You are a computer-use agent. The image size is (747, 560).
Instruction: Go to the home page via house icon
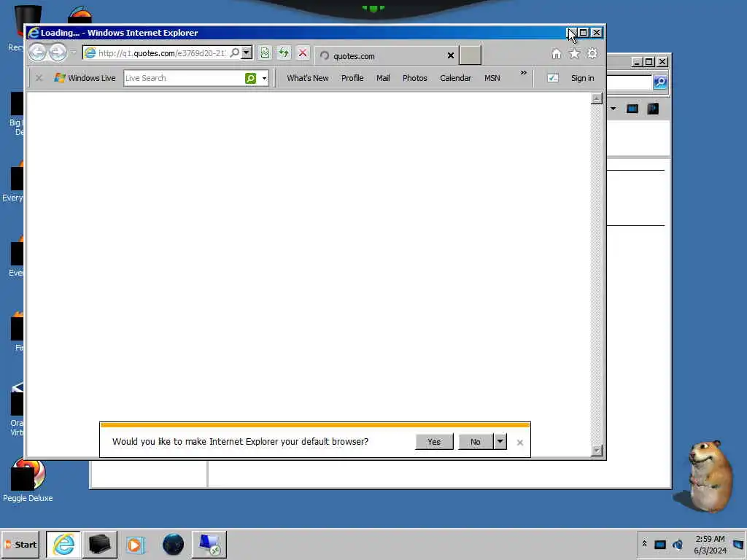[x=556, y=54]
